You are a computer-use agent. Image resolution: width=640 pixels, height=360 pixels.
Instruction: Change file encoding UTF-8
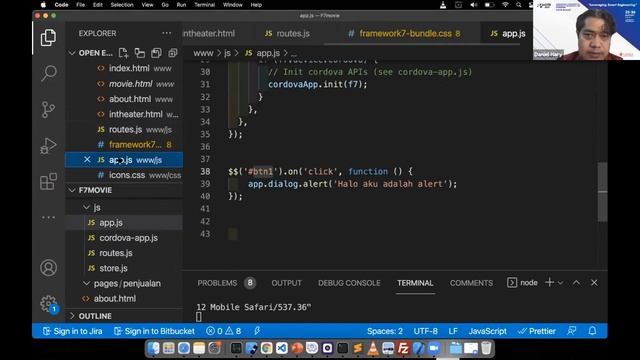[x=425, y=331]
